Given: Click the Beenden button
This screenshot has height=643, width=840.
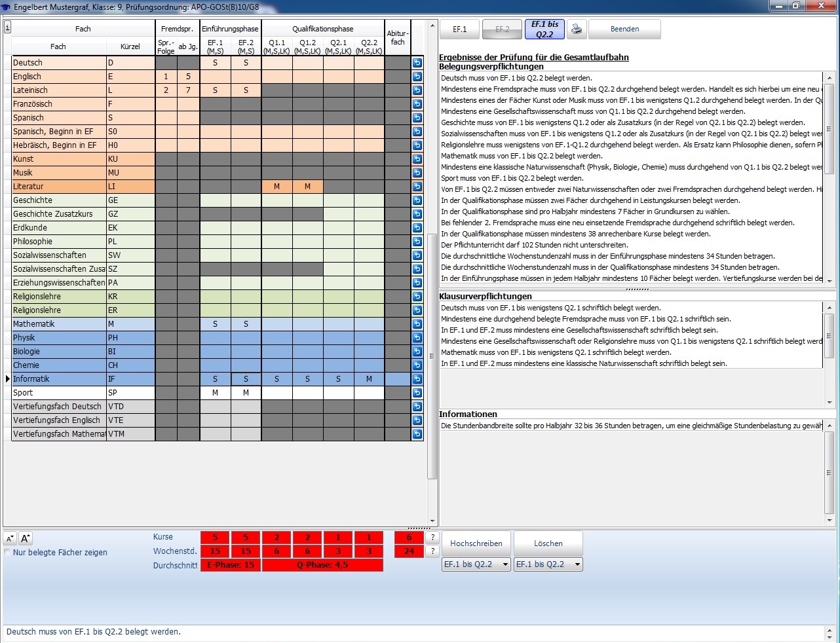Looking at the screenshot, I should (x=624, y=29).
